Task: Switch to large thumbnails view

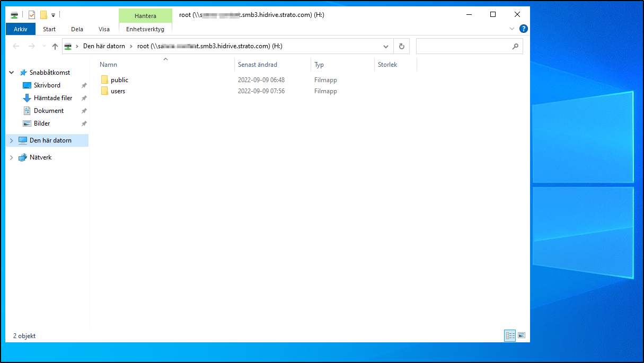Action: click(522, 335)
